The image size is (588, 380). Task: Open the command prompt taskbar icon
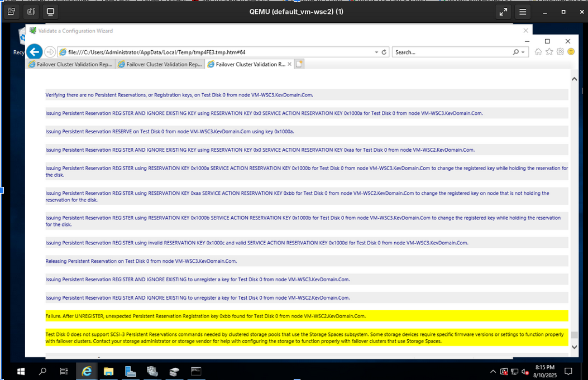[x=196, y=372]
